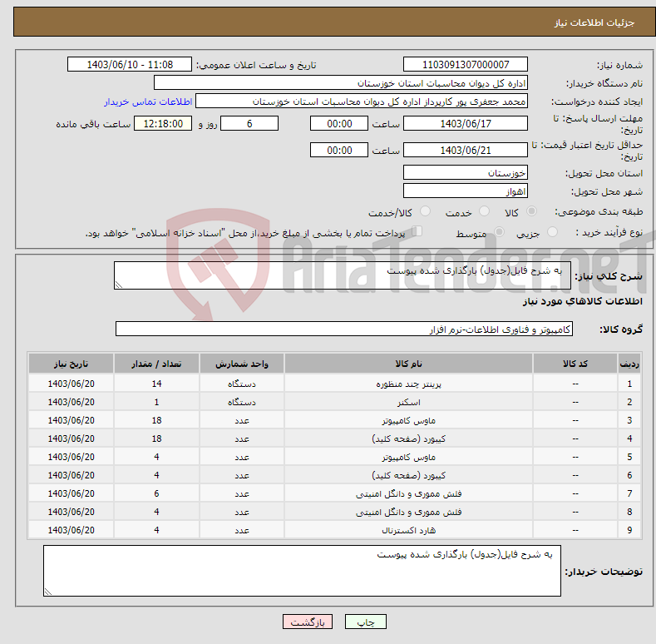Click ماوس کامپیوتر in row 5
This screenshot has width=656, height=644.
(408, 458)
